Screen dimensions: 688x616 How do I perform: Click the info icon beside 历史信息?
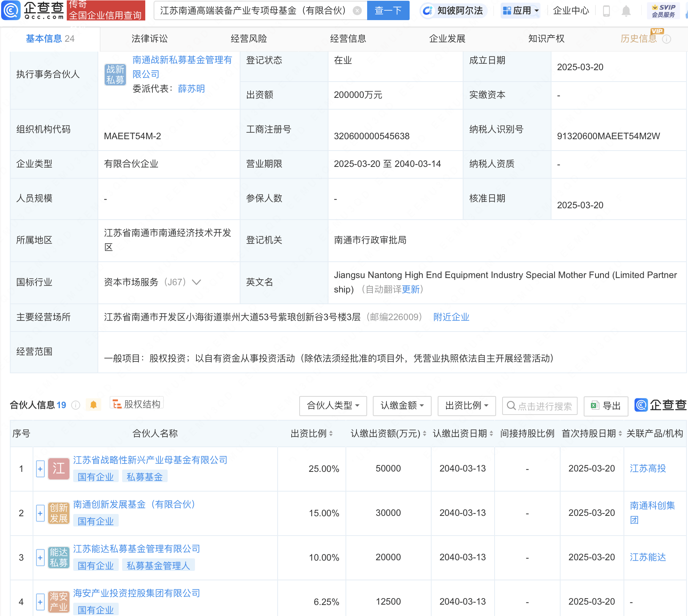(x=666, y=39)
